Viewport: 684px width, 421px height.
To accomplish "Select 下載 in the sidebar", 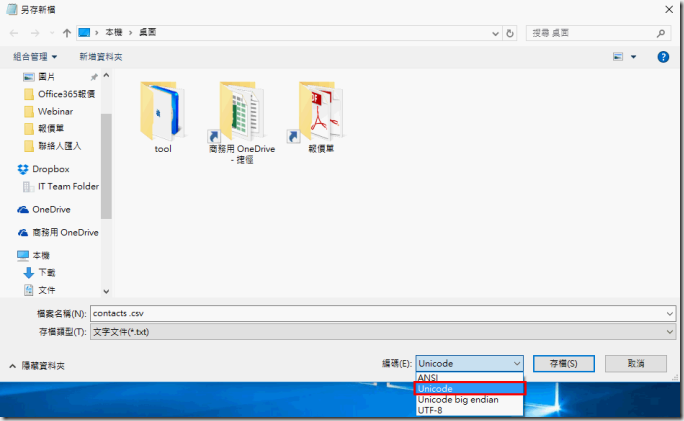I will coord(46,272).
